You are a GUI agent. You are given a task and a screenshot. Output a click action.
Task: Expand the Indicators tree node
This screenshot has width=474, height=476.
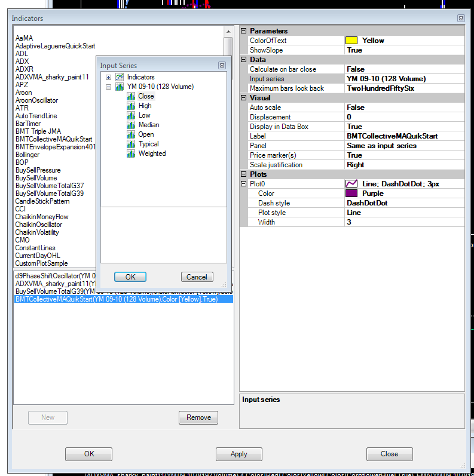click(108, 78)
